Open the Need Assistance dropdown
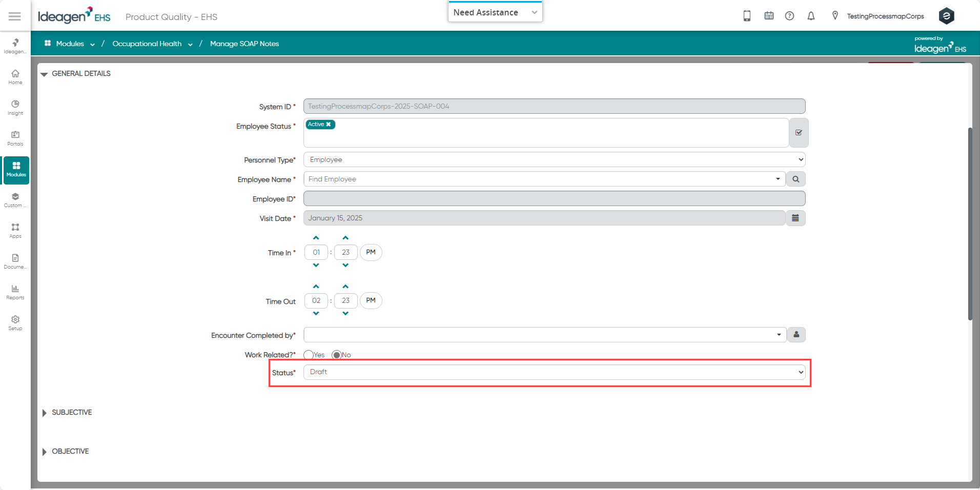Viewport: 980px width, 490px height. point(495,12)
